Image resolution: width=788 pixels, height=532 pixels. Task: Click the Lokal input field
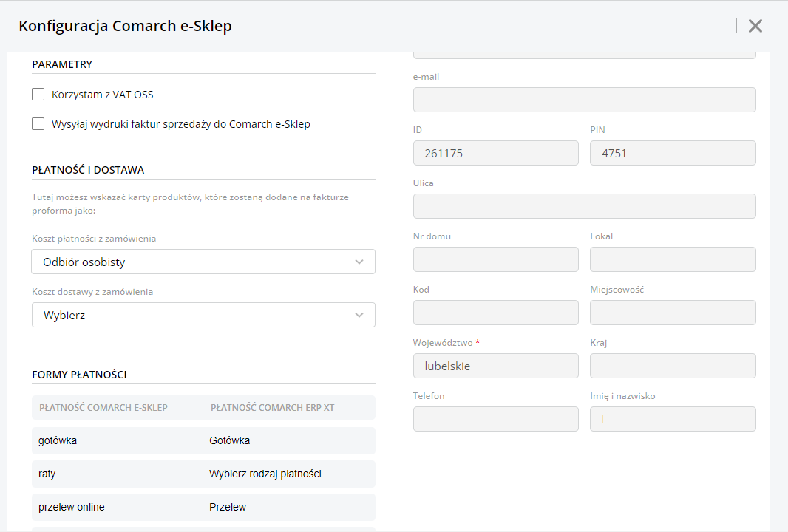pos(673,259)
